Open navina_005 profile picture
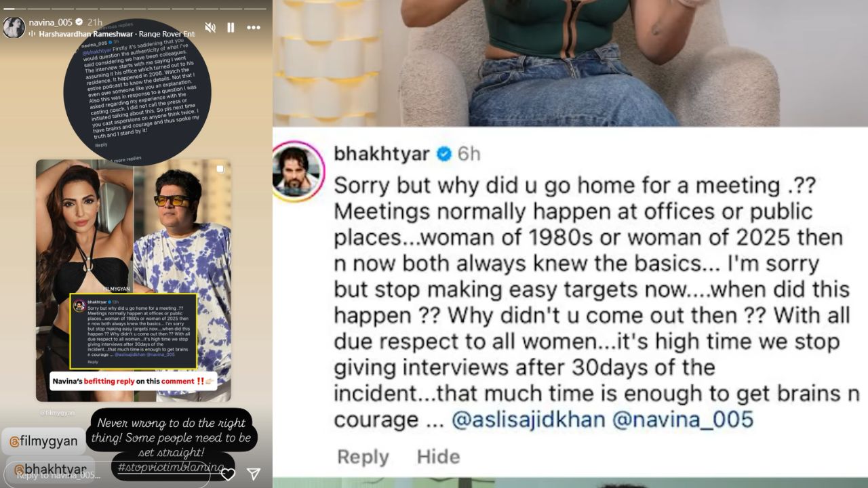The height and width of the screenshot is (488, 868). click(x=14, y=27)
